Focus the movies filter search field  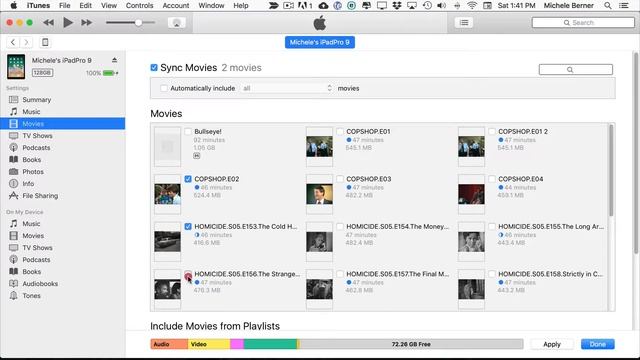point(576,69)
